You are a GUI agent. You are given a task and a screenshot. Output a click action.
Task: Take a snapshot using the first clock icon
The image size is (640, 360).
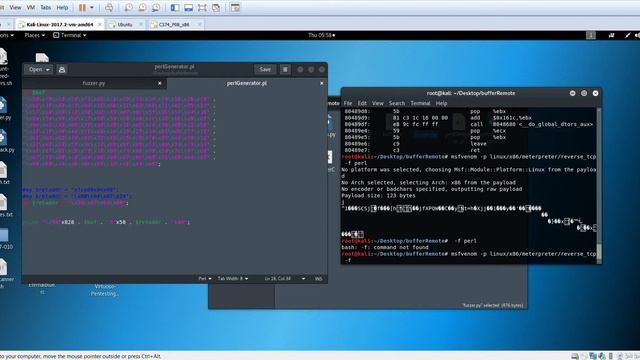(128, 7)
